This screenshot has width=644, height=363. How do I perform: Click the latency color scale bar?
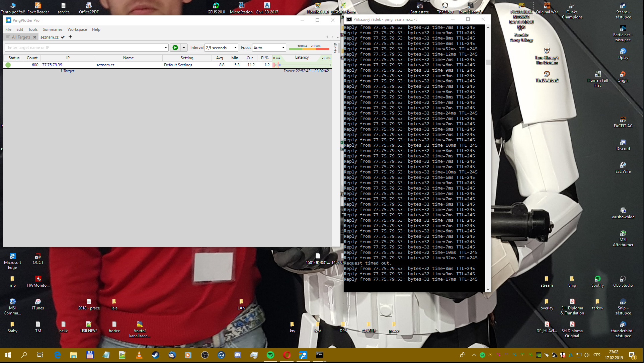[309, 49]
